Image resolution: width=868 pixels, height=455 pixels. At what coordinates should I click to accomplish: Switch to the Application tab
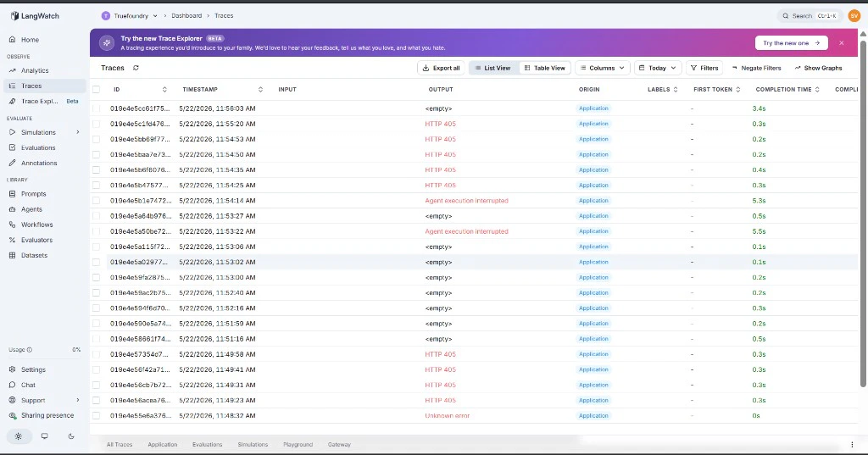coord(162,445)
